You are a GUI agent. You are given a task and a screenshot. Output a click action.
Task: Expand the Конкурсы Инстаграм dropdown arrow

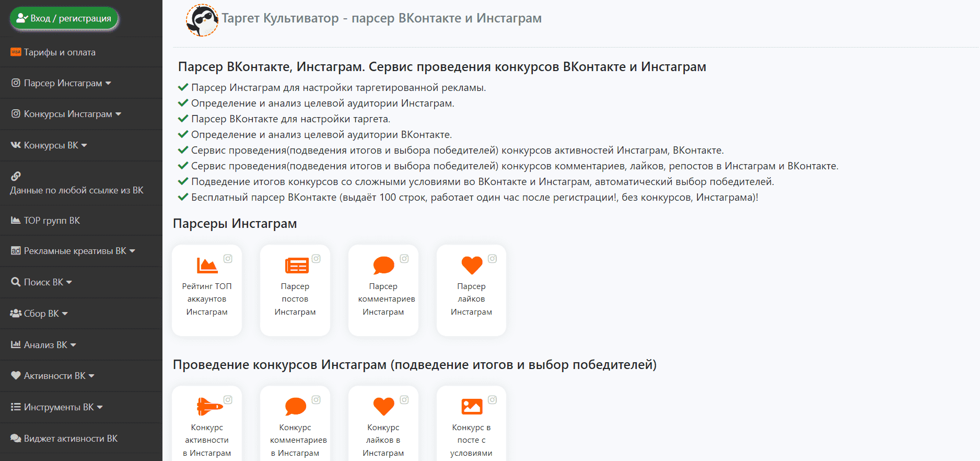click(x=118, y=114)
